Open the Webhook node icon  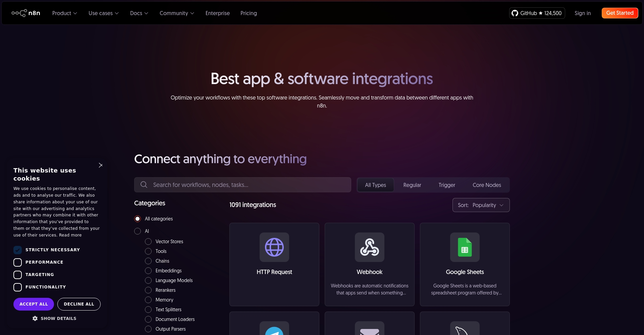pyautogui.click(x=370, y=247)
